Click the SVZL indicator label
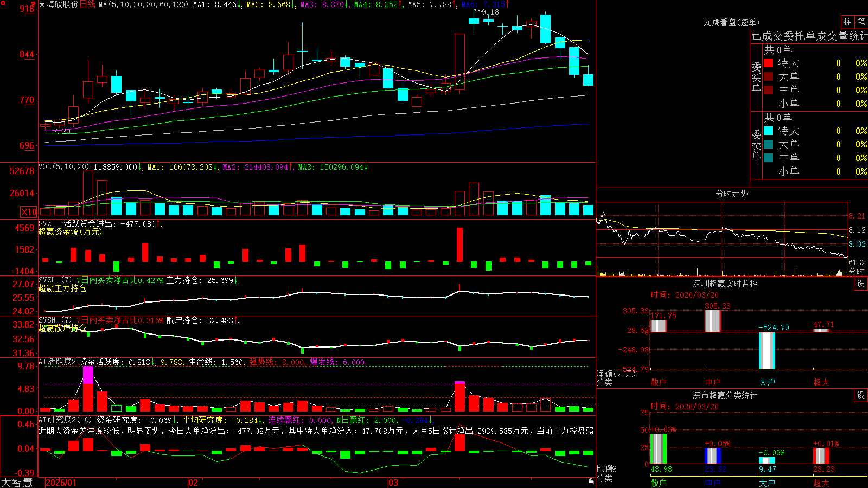This screenshot has width=868, height=488. coord(47,280)
